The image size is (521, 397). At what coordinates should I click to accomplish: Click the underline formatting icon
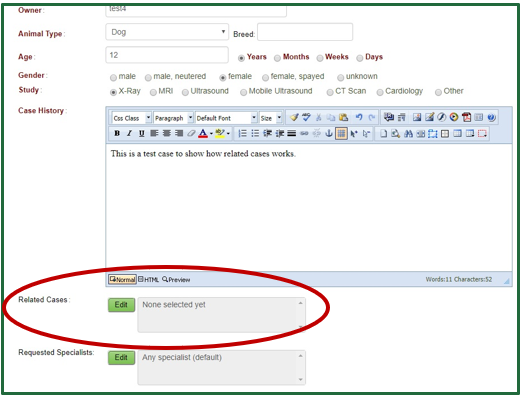point(142,134)
